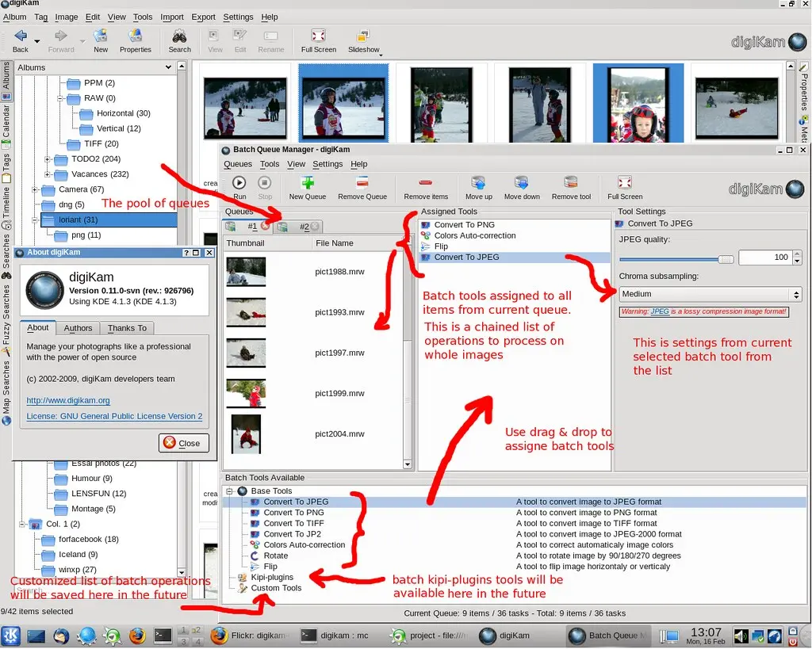Open the Chroma subsampling combo box
This screenshot has height=649, width=812.
click(710, 294)
